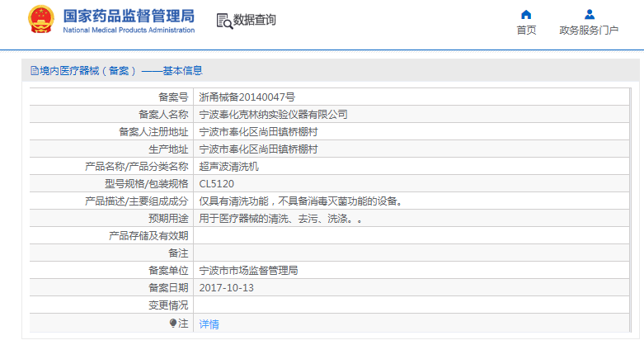
Task: Click the 备注 label
Action: pos(178,253)
